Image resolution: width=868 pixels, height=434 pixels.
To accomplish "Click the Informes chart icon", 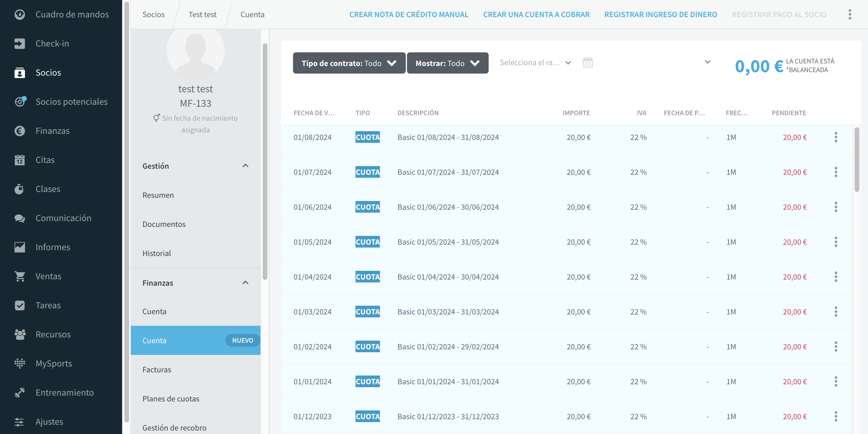I will coord(19,247).
